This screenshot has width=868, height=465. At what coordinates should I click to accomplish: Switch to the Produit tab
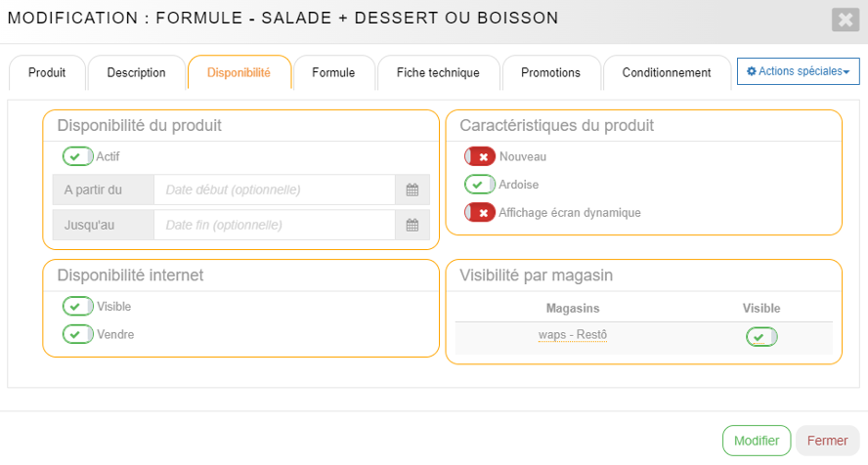[x=47, y=73]
